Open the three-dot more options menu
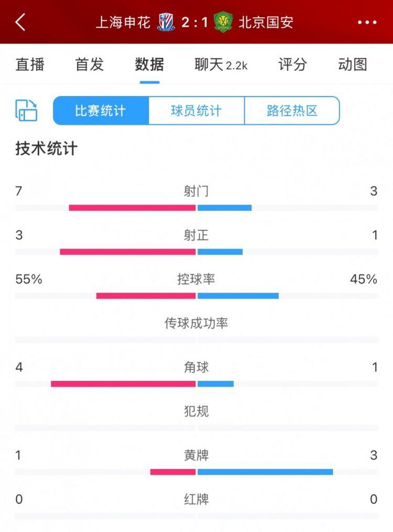This screenshot has height=532, width=393. pyautogui.click(x=367, y=22)
